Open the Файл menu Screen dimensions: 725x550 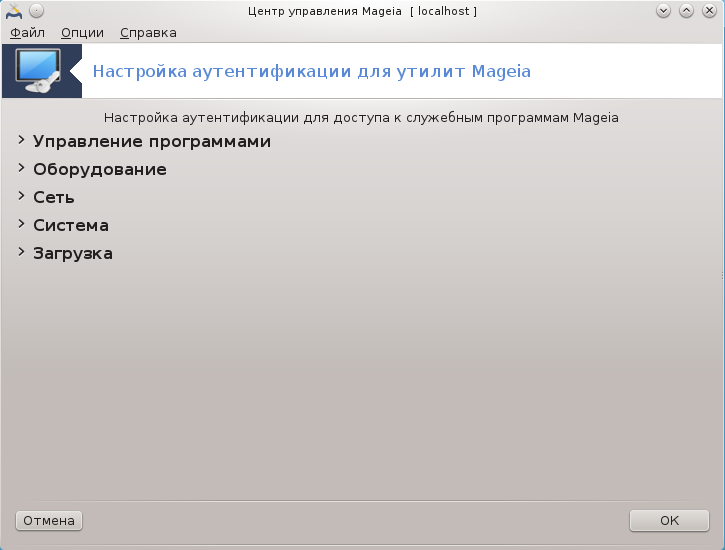[27, 33]
